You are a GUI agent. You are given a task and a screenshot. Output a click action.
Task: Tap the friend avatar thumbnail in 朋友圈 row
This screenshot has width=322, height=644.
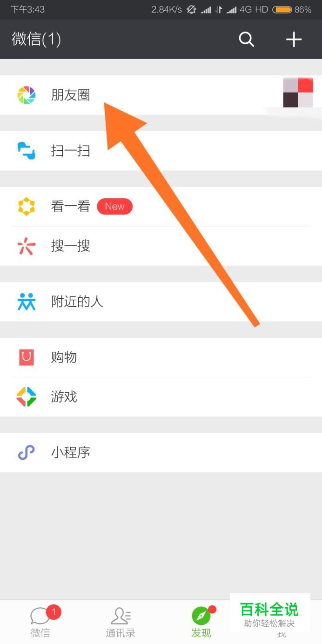298,93
